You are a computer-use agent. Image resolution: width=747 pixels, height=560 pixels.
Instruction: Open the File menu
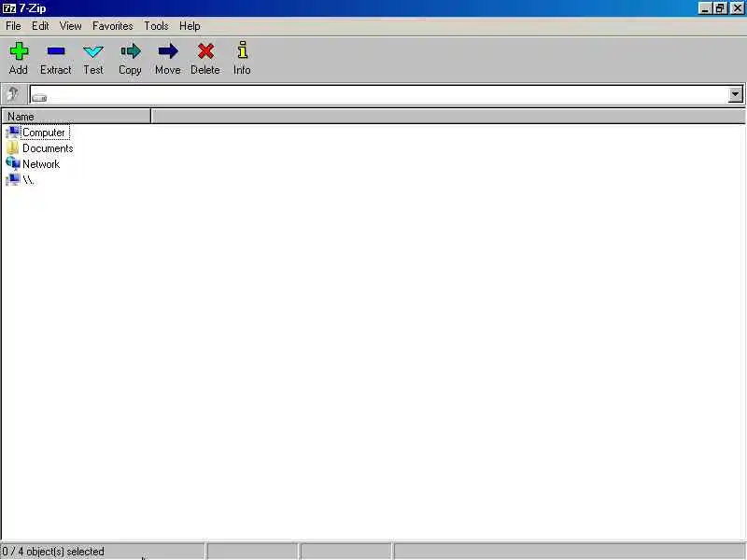(x=13, y=26)
